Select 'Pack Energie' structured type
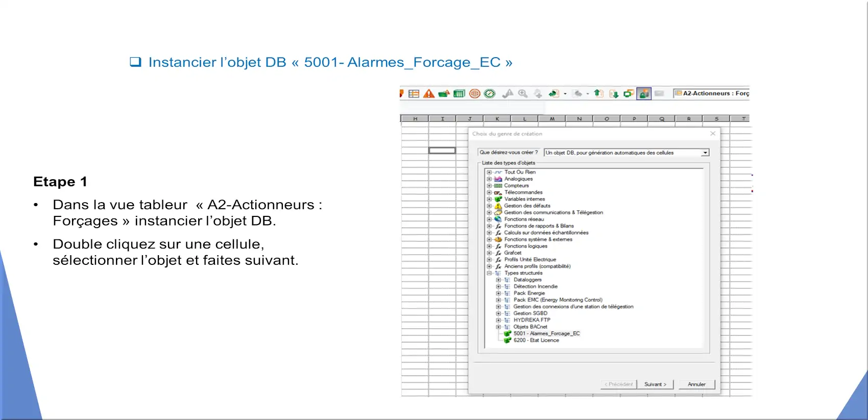This screenshot has height=420, width=868. [529, 293]
